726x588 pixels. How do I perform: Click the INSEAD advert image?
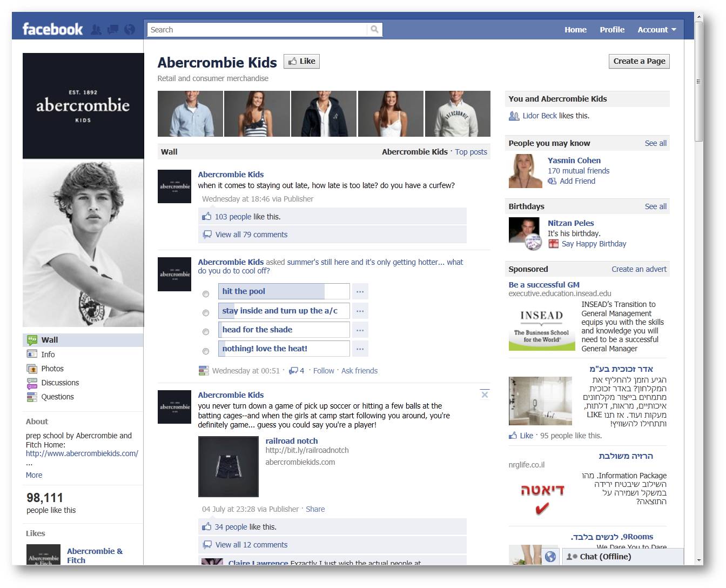[542, 326]
